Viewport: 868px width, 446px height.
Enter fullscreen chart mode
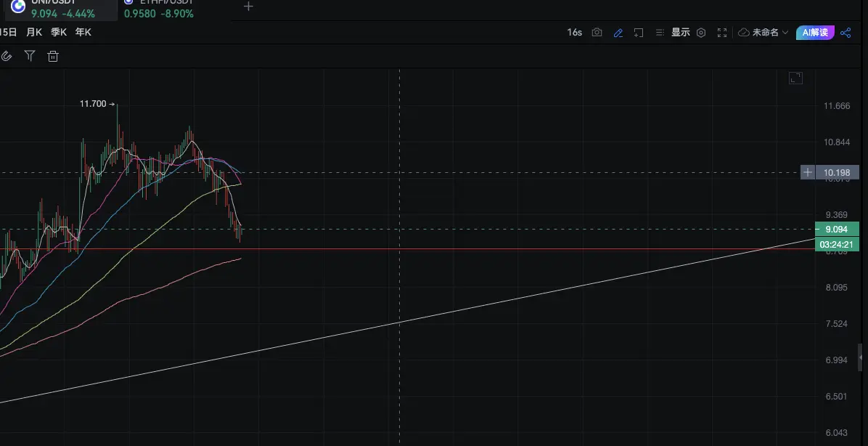[722, 33]
